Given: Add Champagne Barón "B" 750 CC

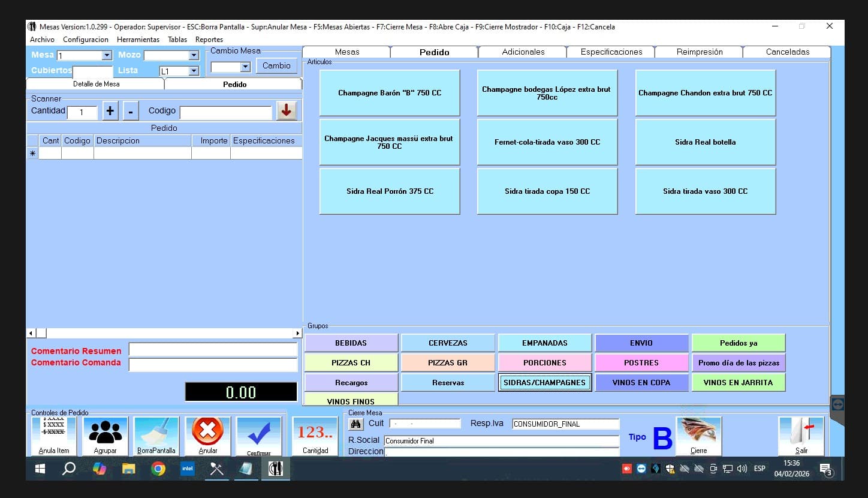Looking at the screenshot, I should pyautogui.click(x=390, y=93).
